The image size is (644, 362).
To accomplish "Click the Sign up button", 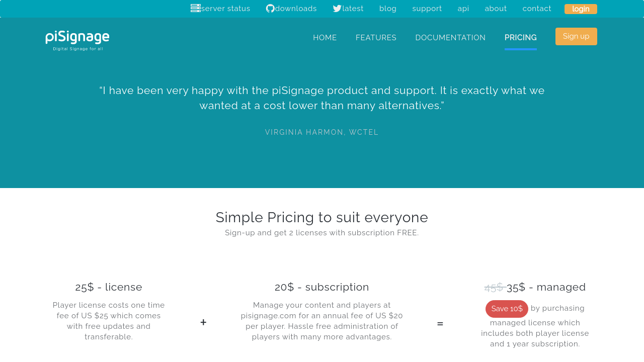I will (x=576, y=36).
